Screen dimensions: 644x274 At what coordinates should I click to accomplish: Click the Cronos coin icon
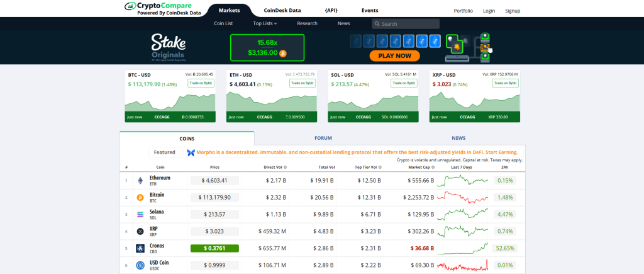(x=140, y=249)
